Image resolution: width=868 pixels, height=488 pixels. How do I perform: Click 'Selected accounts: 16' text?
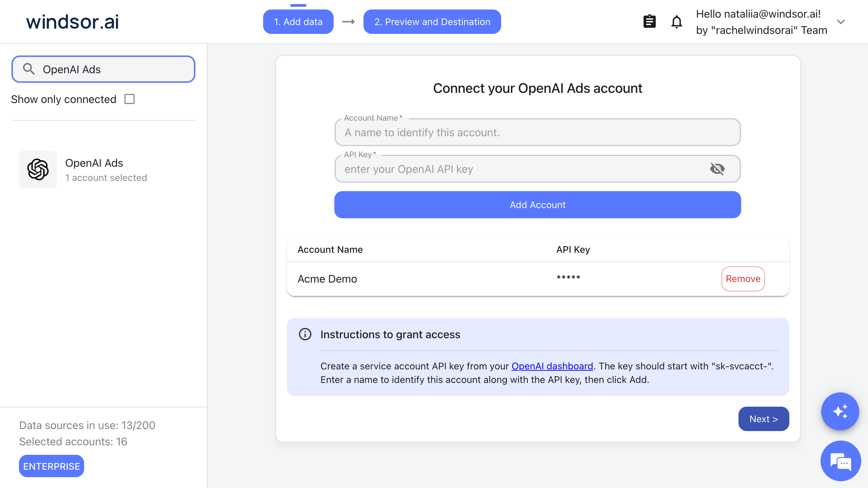point(73,442)
